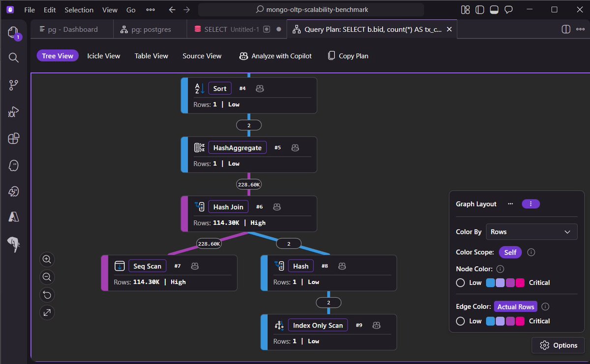This screenshot has height=364, width=590.
Task: Click Color Scope info icon
Action: [x=531, y=252]
